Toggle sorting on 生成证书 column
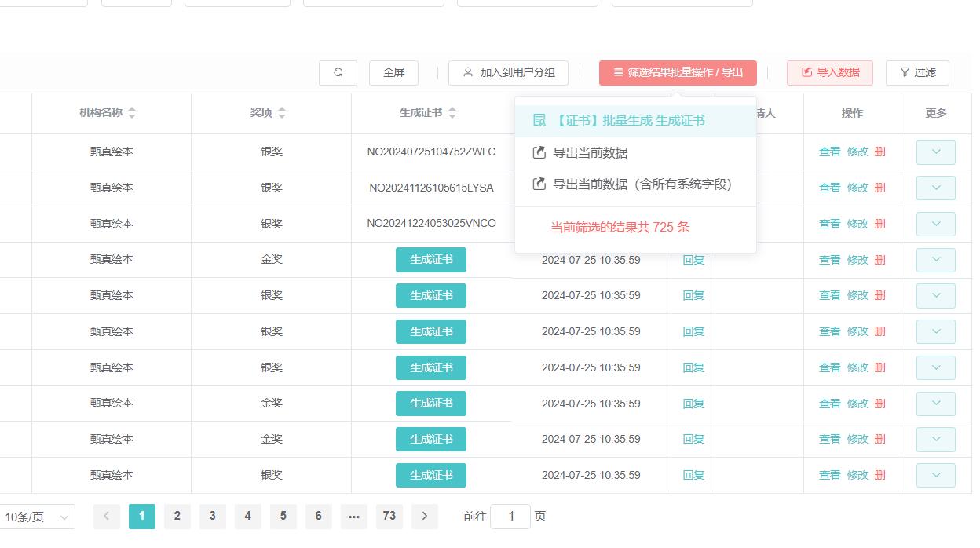 [452, 112]
